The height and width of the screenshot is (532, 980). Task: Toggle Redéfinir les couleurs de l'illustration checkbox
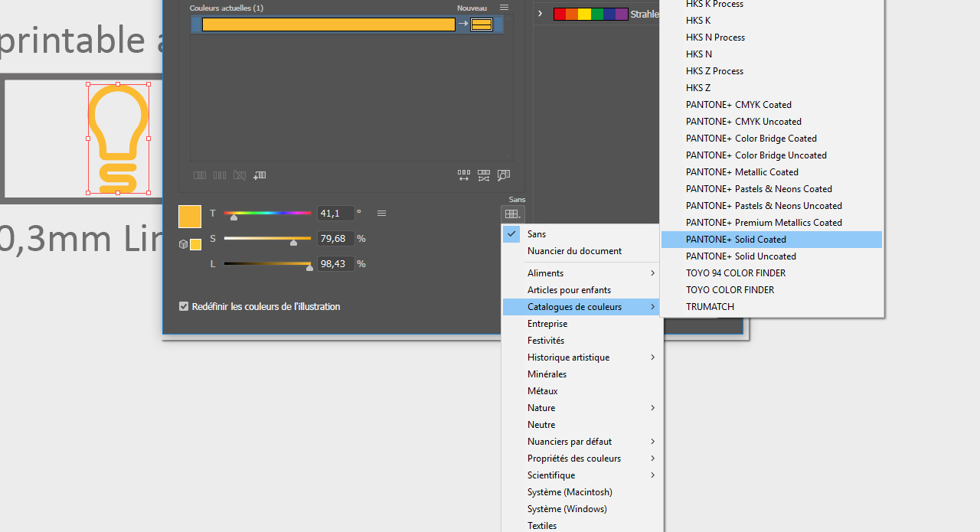(184, 306)
